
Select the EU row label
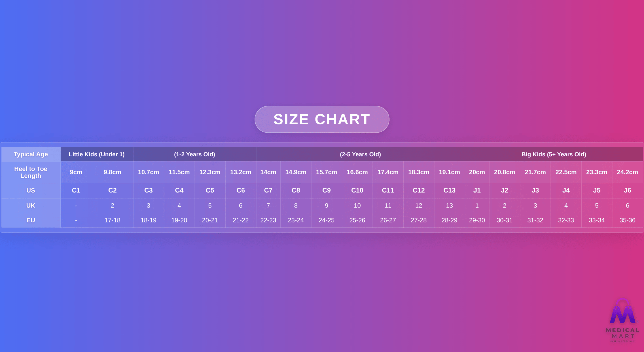(x=31, y=220)
